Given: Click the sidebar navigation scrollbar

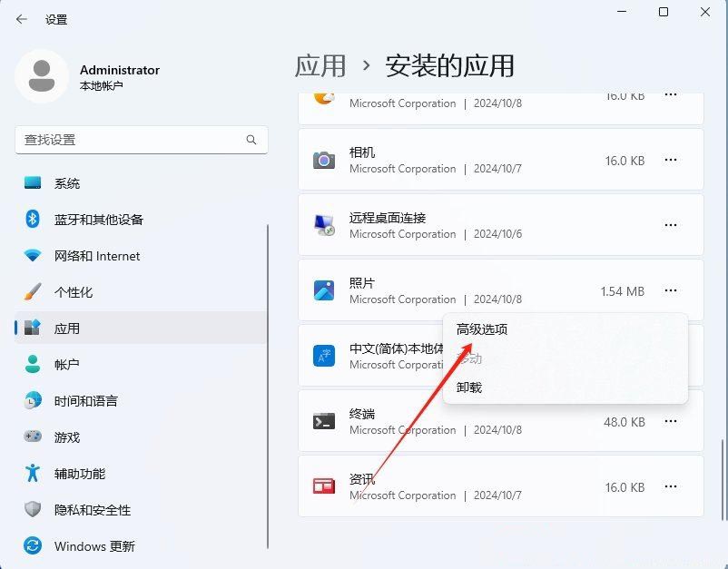Looking at the screenshot, I should click(268, 387).
